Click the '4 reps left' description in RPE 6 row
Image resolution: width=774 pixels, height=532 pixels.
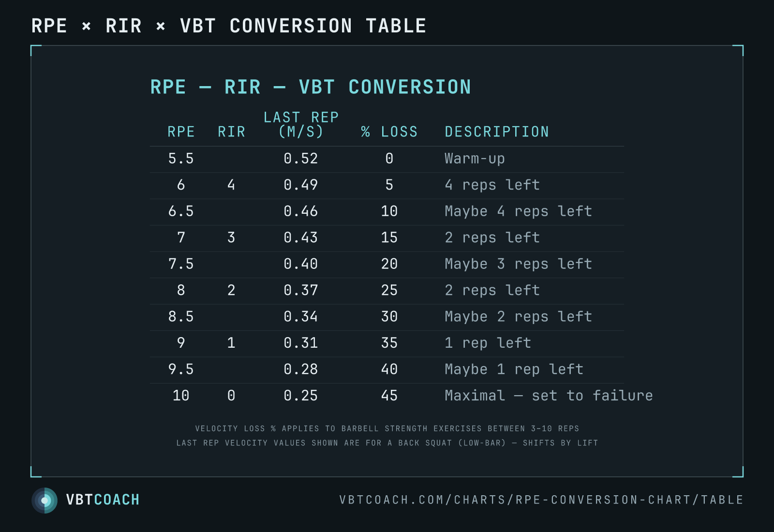[x=492, y=185]
